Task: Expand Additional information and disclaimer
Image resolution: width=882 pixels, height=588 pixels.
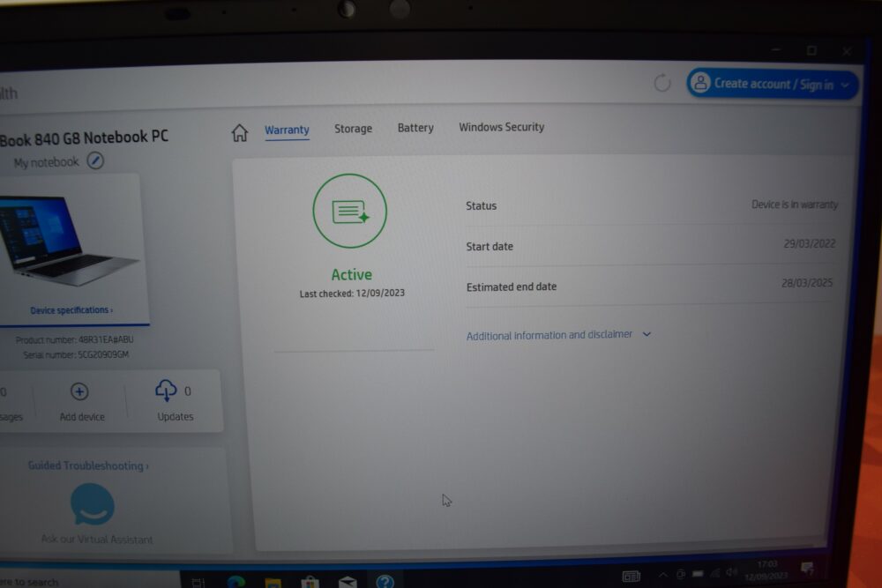Action: point(558,335)
